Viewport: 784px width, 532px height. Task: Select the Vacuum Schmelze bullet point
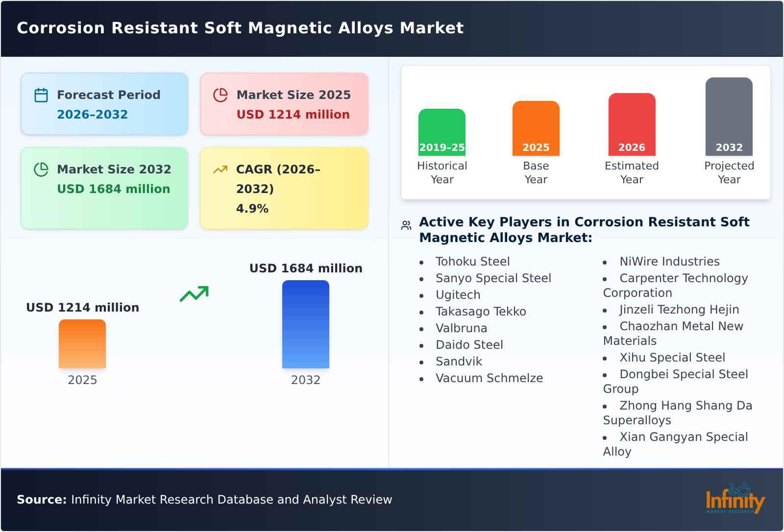(x=489, y=378)
